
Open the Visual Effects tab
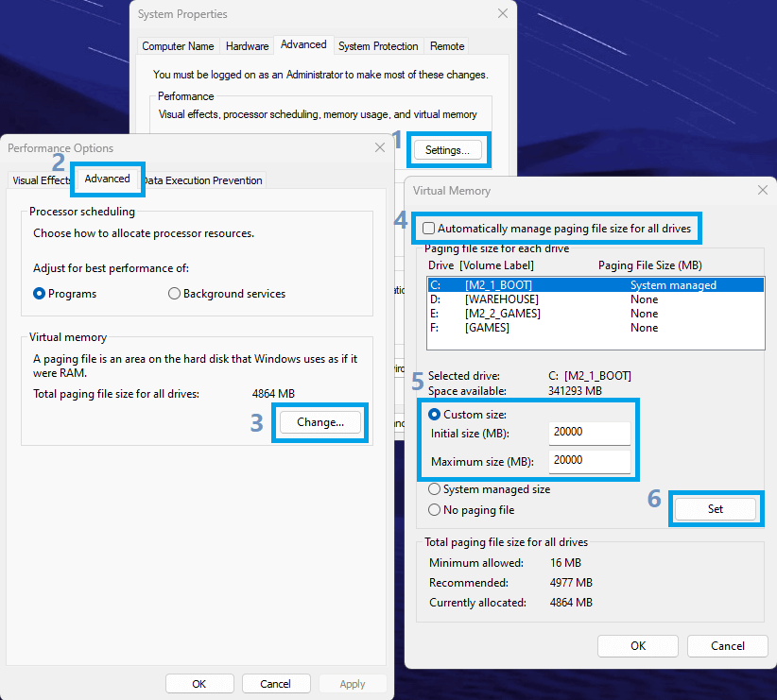tap(42, 180)
